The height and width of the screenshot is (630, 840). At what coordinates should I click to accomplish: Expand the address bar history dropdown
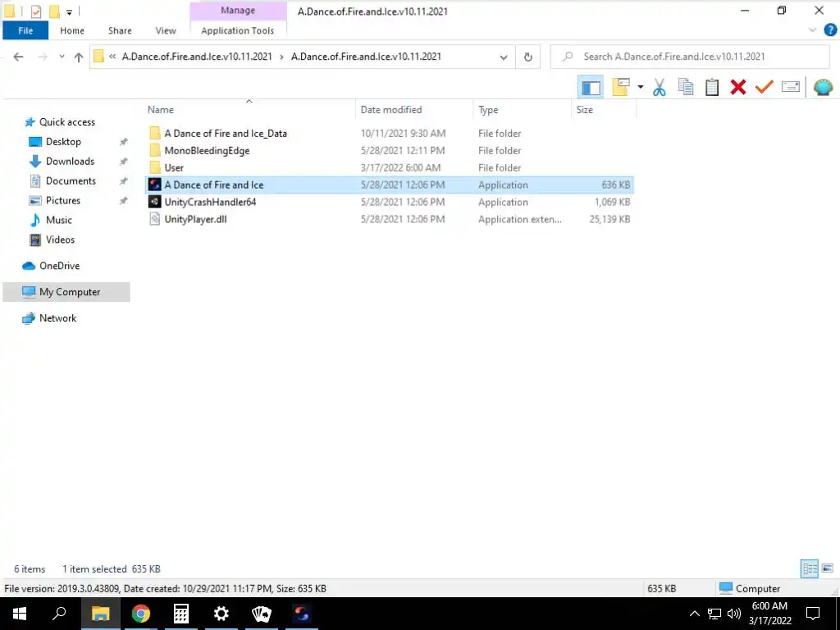click(x=504, y=57)
